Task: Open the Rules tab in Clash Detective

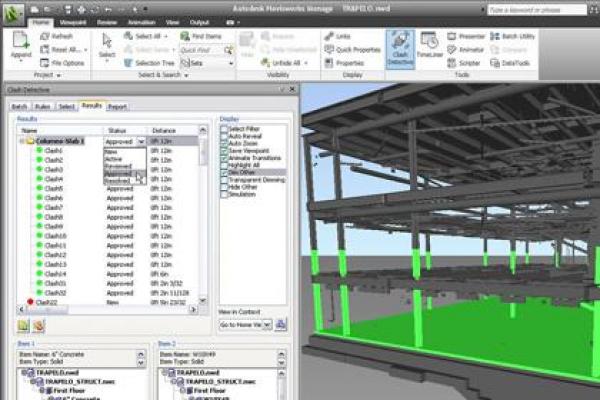Action: 43,105
